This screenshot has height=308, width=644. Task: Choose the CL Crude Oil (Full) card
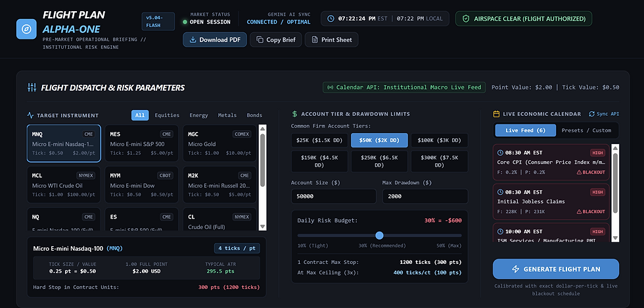[x=219, y=219]
